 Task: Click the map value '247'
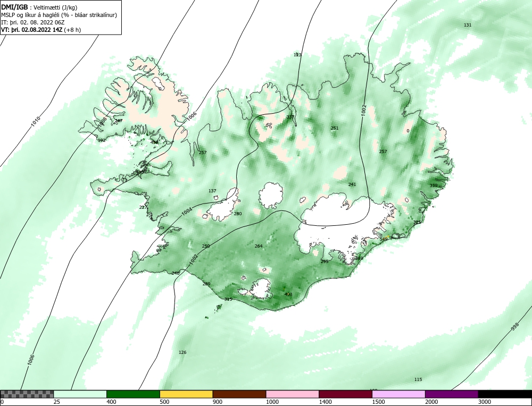[119, 121]
